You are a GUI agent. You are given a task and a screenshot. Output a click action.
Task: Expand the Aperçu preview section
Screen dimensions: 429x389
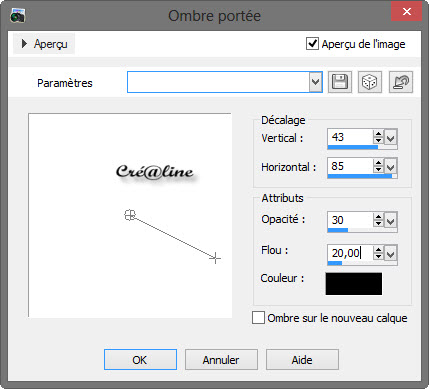(x=44, y=44)
